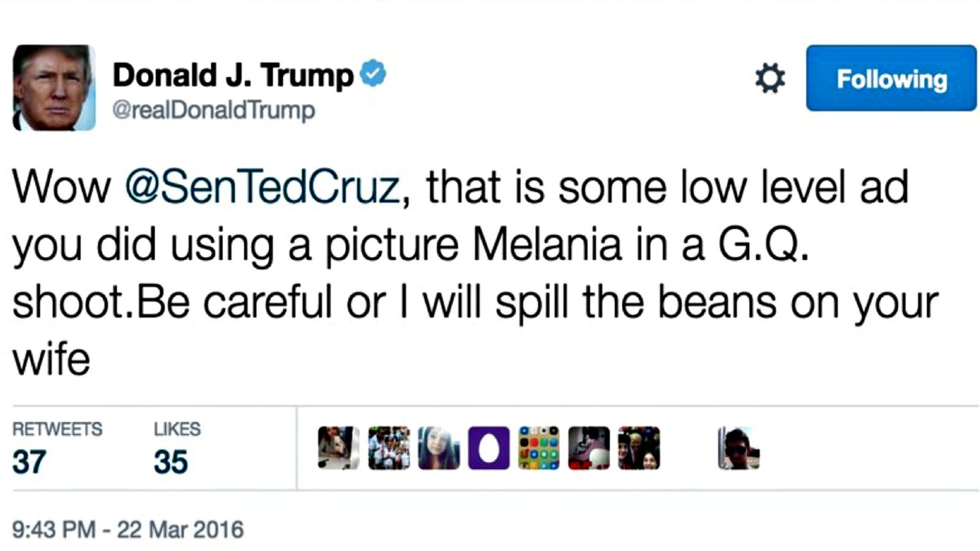Click the red-toned retweeter avatar thumbnail

click(589, 447)
